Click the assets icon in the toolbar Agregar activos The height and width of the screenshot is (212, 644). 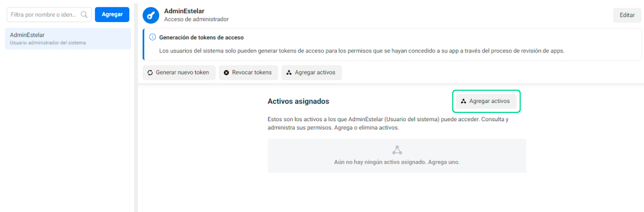point(289,73)
